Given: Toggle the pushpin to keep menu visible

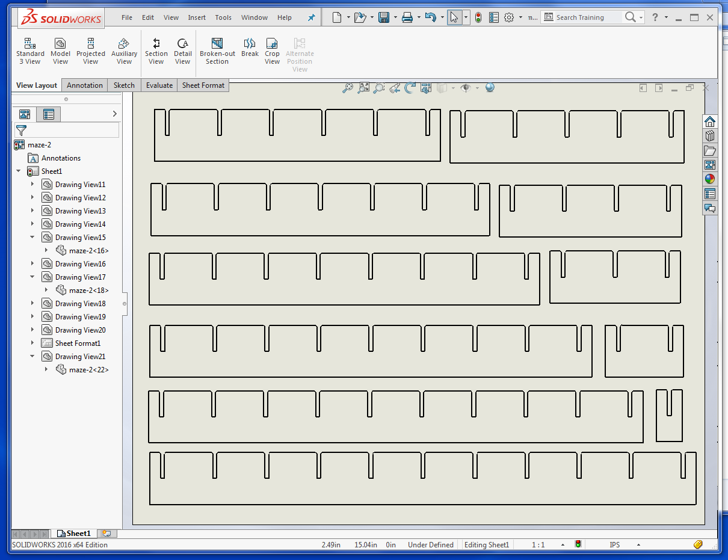Looking at the screenshot, I should coord(311,17).
